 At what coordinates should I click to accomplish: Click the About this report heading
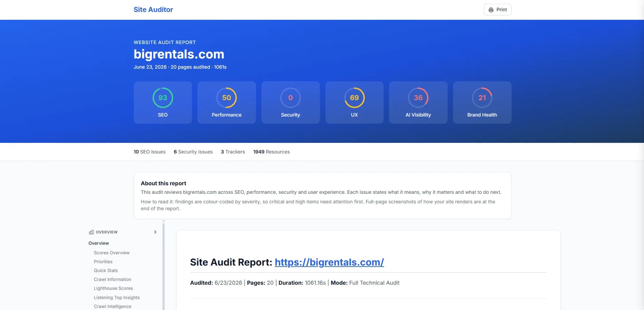(164, 183)
